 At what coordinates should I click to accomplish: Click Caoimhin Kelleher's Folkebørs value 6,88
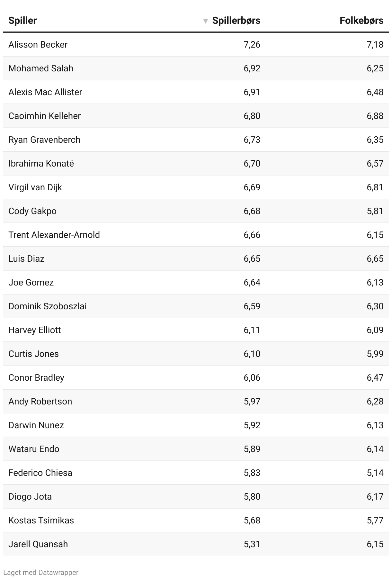coord(375,116)
